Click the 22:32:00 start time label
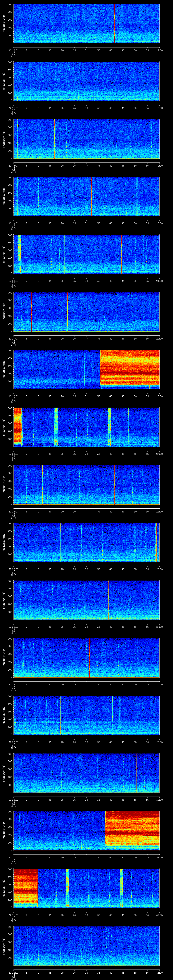 pyautogui.click(x=13, y=972)
